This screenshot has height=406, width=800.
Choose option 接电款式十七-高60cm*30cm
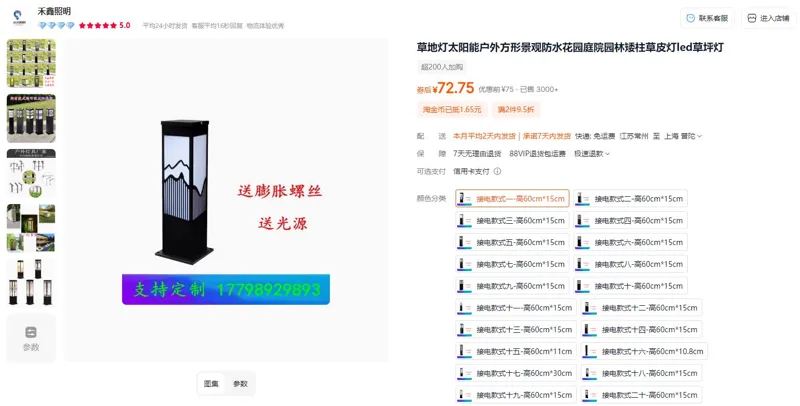point(516,373)
